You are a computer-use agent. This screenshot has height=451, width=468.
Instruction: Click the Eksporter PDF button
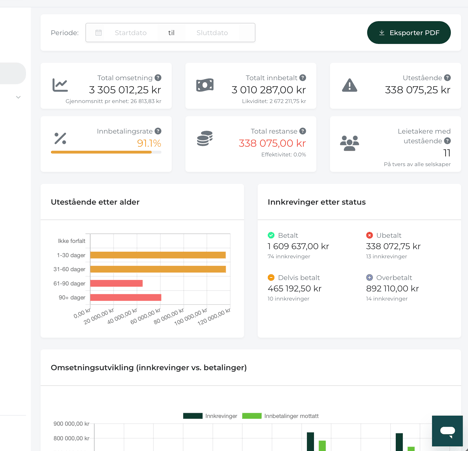coord(409,33)
